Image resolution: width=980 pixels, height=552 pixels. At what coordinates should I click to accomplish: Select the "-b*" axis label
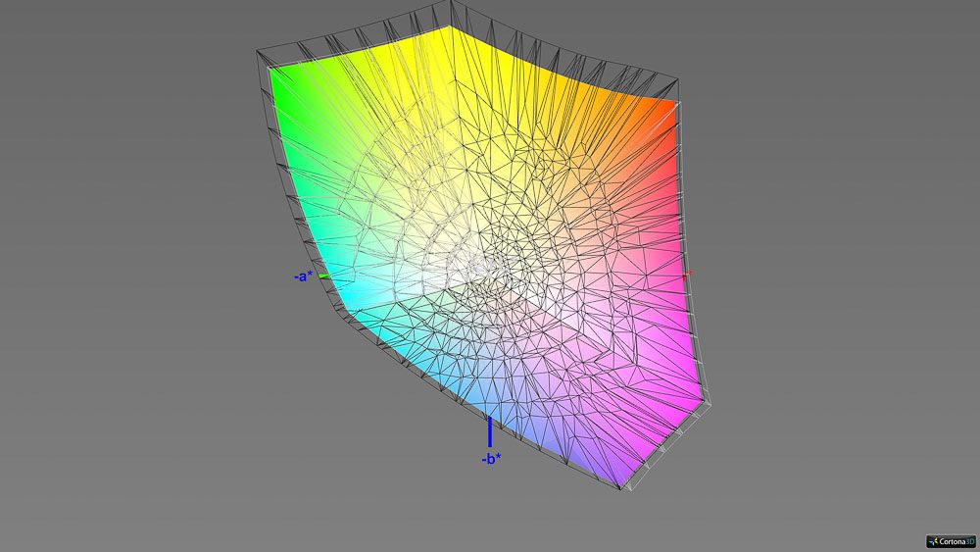pyautogui.click(x=491, y=459)
